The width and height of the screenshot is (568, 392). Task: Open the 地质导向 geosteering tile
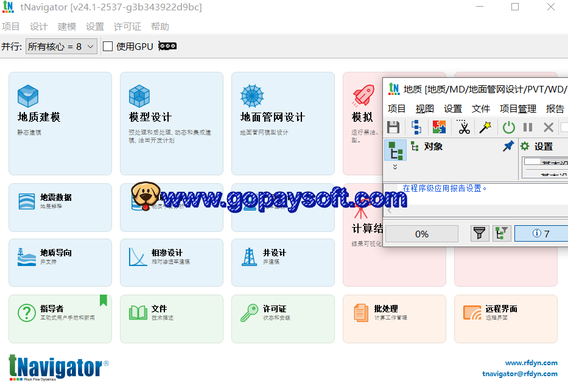click(60, 262)
